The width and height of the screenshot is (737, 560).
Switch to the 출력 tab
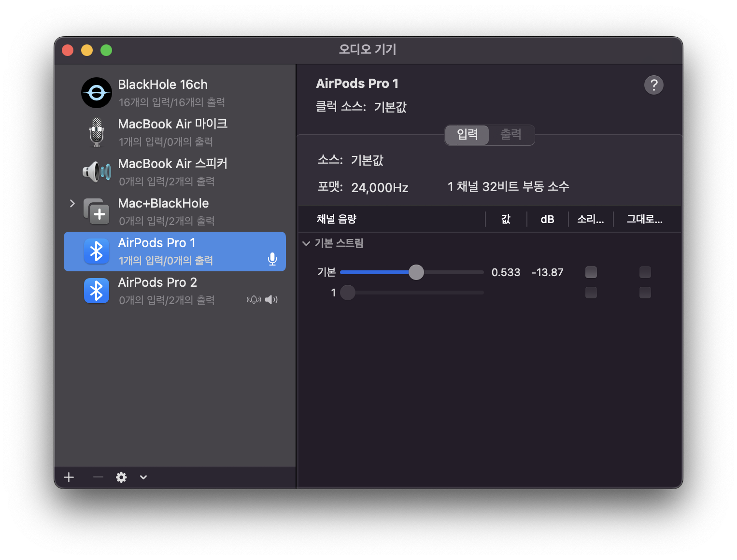(511, 135)
